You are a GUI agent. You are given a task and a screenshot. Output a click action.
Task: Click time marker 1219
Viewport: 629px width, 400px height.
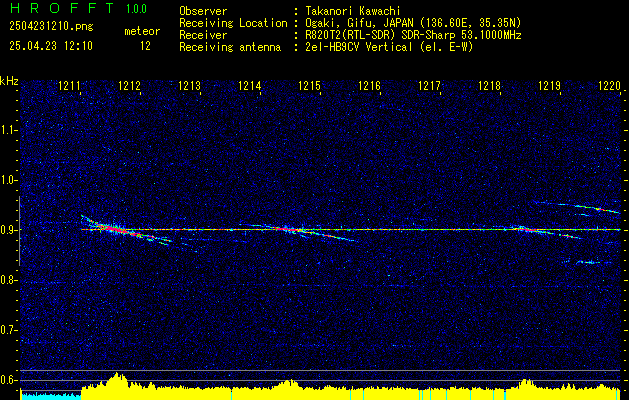pos(549,85)
